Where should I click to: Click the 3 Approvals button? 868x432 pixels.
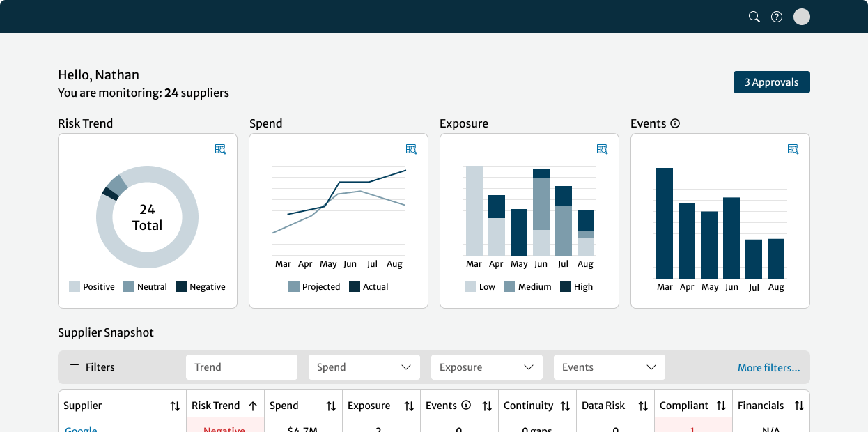(771, 82)
